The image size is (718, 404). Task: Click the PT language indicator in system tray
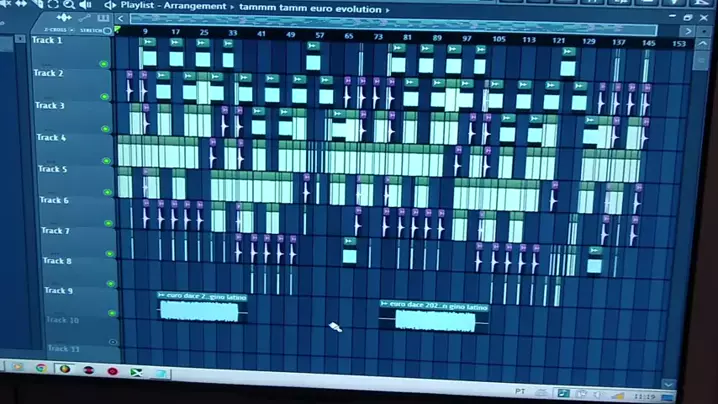(x=520, y=391)
